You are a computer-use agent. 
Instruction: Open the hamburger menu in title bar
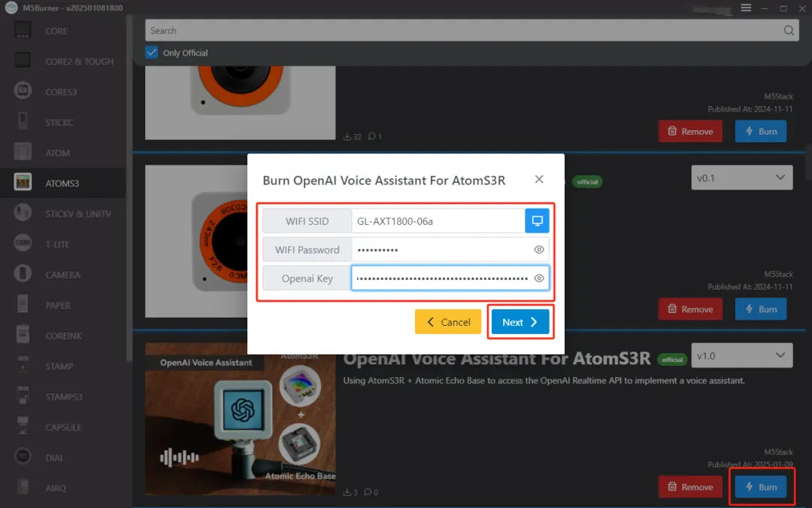(x=746, y=8)
